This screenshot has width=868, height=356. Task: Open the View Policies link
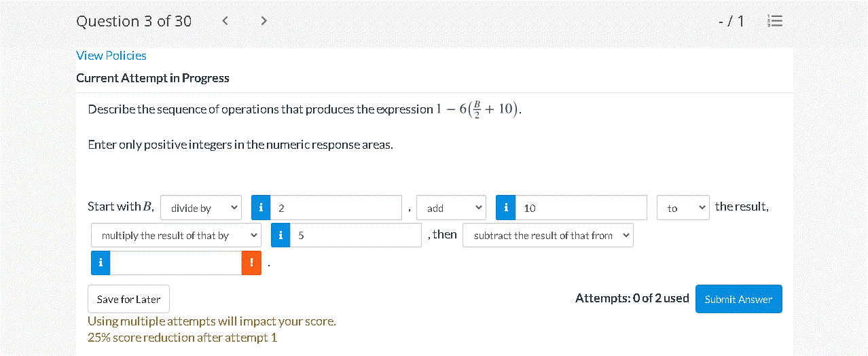111,56
